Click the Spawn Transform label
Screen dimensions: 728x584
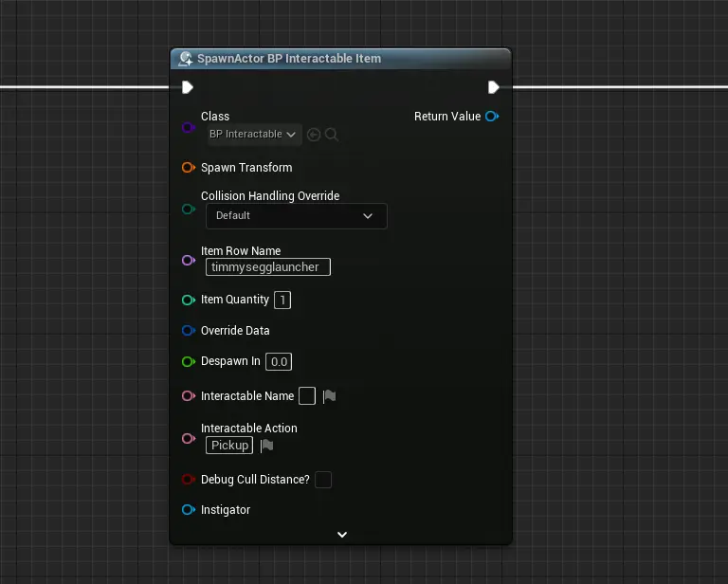pyautogui.click(x=246, y=168)
